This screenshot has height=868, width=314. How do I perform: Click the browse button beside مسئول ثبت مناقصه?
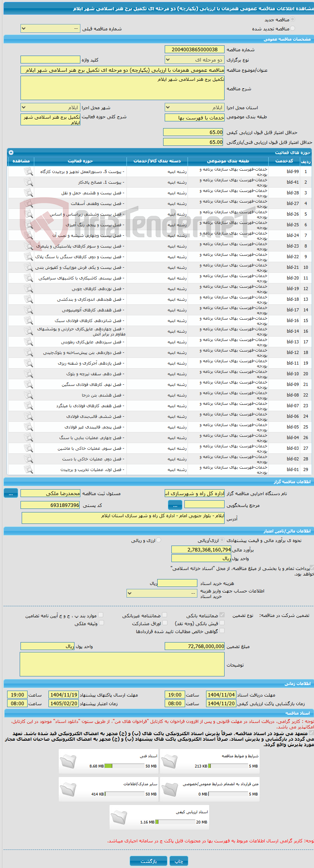coord(11,493)
